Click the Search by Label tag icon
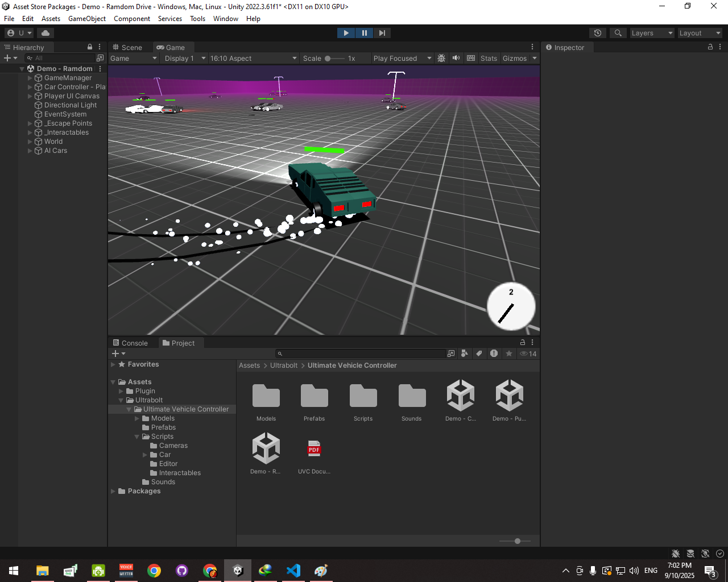 tap(479, 354)
